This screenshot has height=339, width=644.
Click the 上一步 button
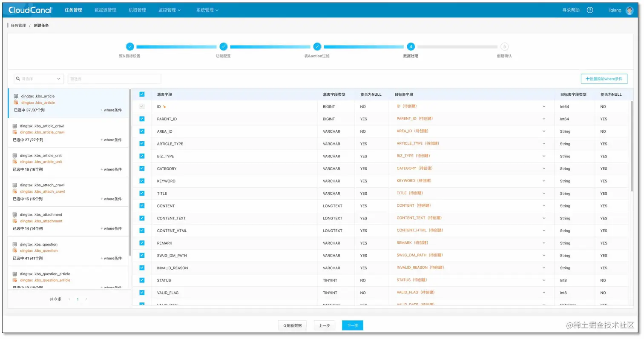[x=325, y=325]
